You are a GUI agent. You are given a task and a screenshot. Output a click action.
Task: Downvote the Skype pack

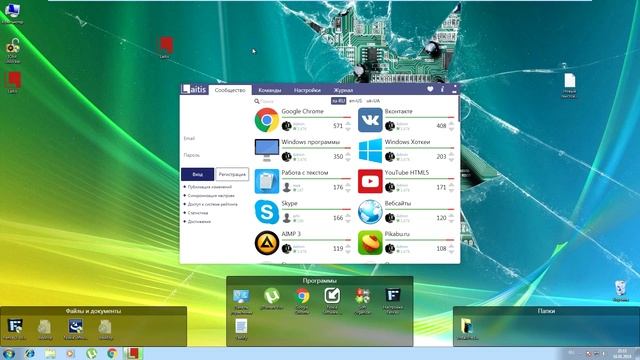tap(348, 221)
